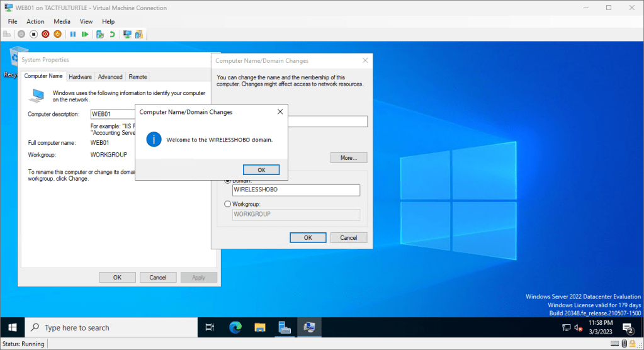Click the Revert green arrow icon
The image size is (644, 350).
pos(112,34)
